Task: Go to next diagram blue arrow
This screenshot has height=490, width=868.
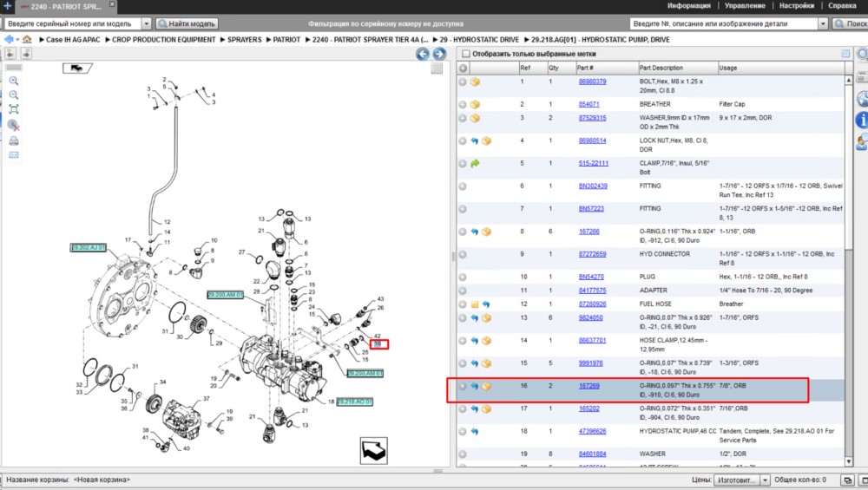Action: (439, 54)
